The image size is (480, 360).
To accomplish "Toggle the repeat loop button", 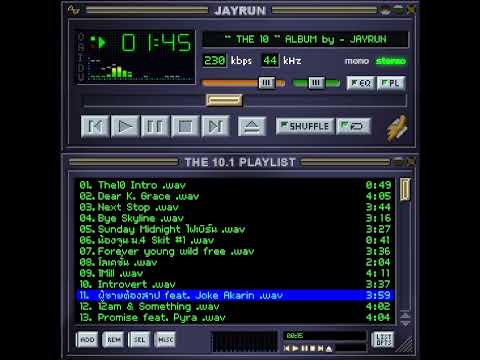I will click(x=353, y=126).
